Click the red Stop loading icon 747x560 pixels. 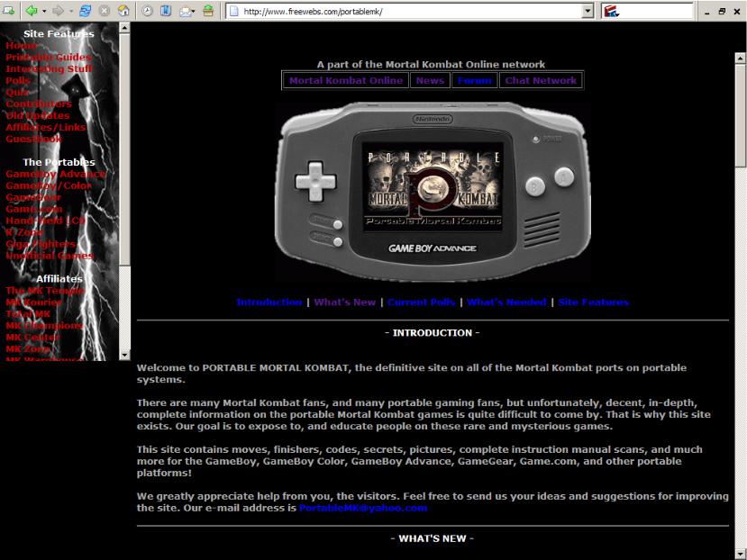point(104,11)
